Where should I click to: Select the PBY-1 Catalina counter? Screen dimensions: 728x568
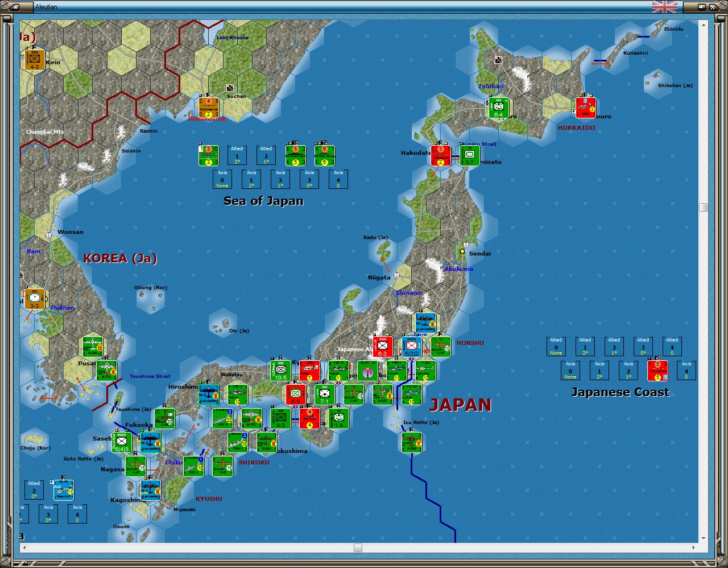pos(193,466)
